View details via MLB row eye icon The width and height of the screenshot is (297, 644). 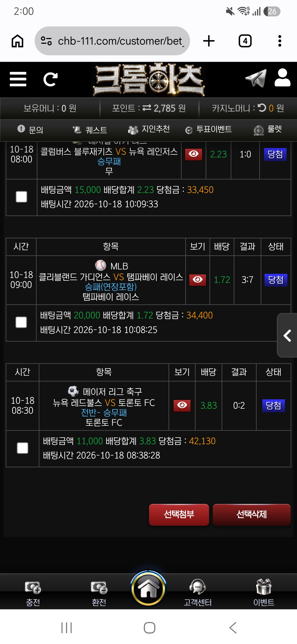tap(198, 280)
